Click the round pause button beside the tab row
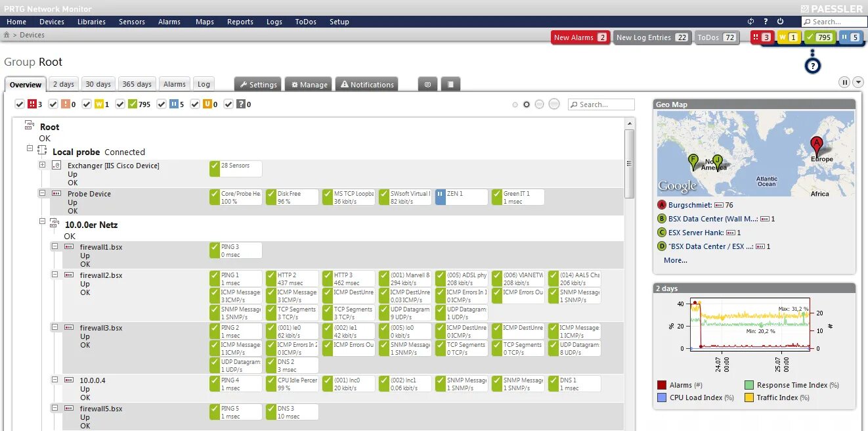This screenshot has width=868, height=431. point(844,82)
